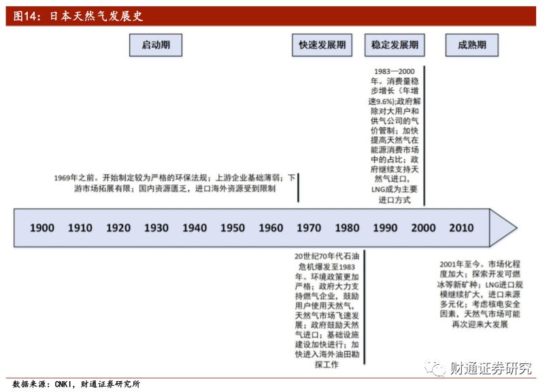
Task: Select the 1940 timeline label
Action: coord(195,228)
